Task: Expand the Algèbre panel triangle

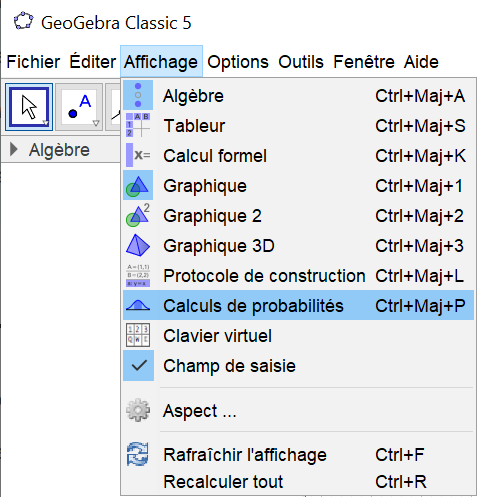Action: (x=14, y=149)
